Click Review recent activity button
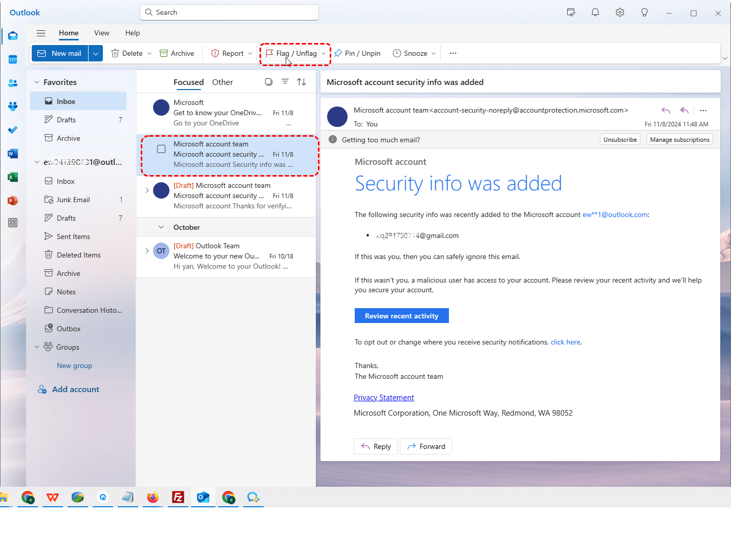The height and width of the screenshot is (560, 731). click(x=402, y=316)
